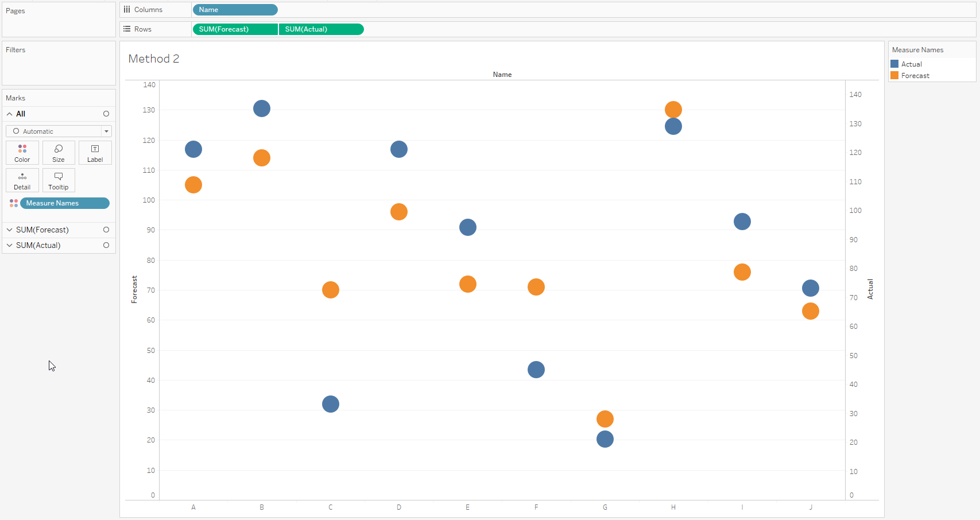Image resolution: width=980 pixels, height=520 pixels.
Task: Select the orange Forecast mark for G
Action: coord(605,419)
